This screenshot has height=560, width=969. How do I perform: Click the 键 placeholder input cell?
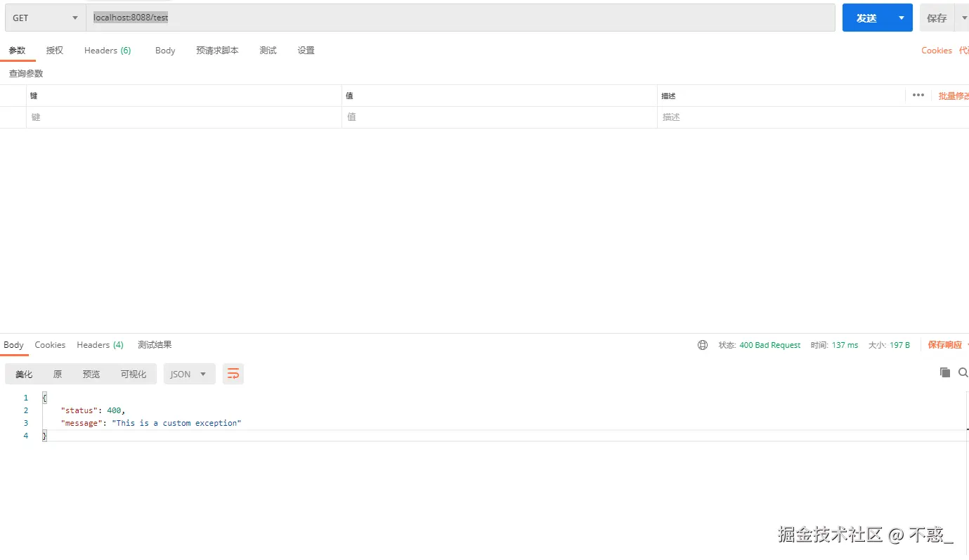tap(184, 117)
